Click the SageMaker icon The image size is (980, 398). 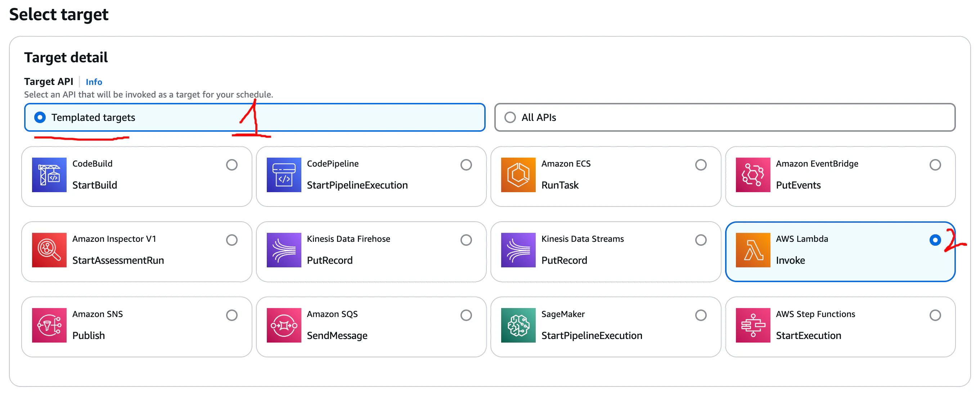click(x=518, y=325)
